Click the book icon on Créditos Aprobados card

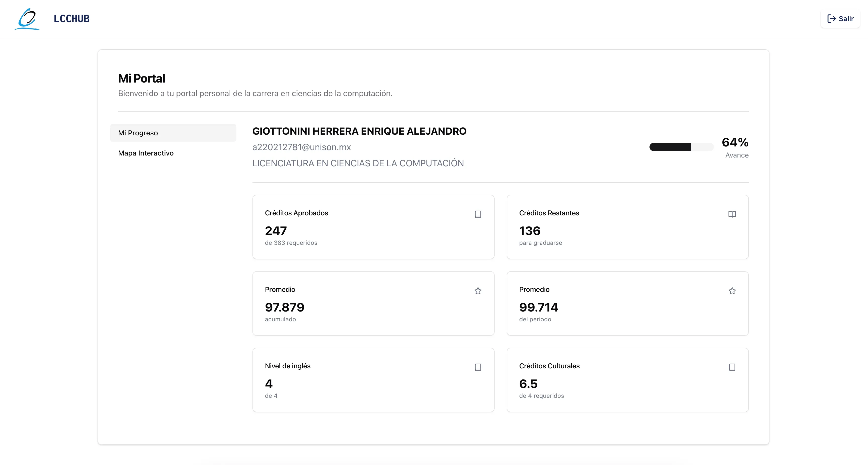point(478,214)
